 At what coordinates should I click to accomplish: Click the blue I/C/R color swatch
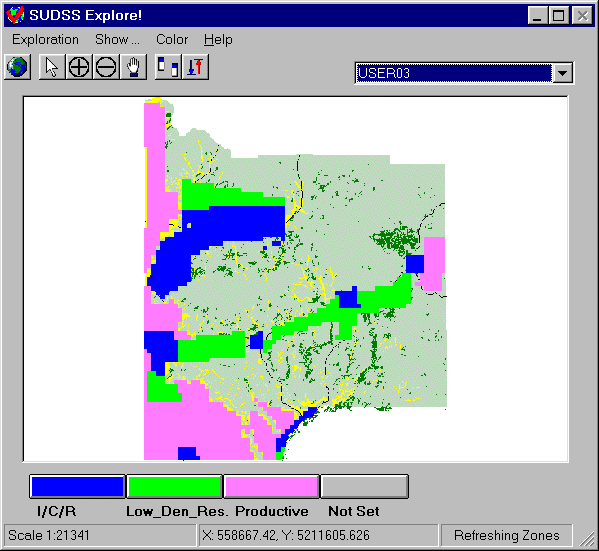(x=77, y=486)
